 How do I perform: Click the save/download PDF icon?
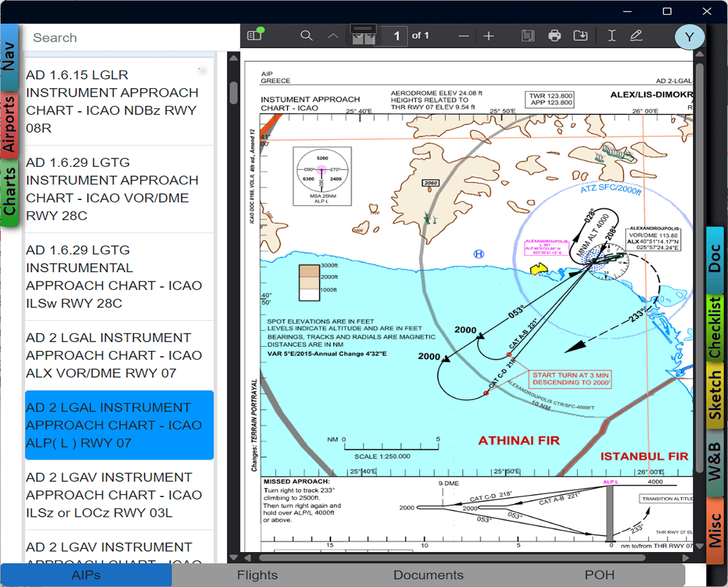click(x=580, y=36)
